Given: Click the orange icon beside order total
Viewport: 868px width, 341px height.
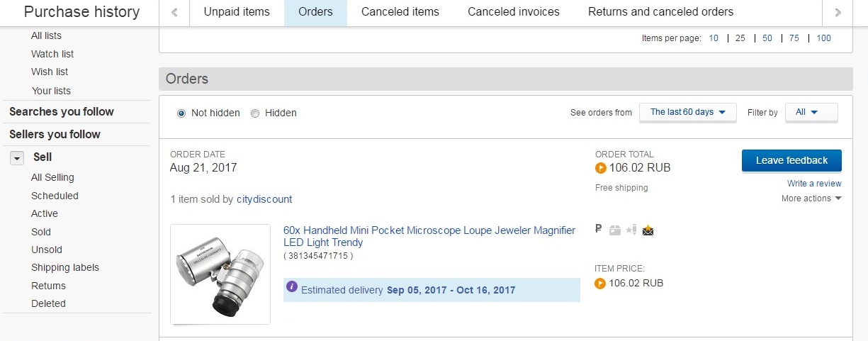Looking at the screenshot, I should point(600,168).
